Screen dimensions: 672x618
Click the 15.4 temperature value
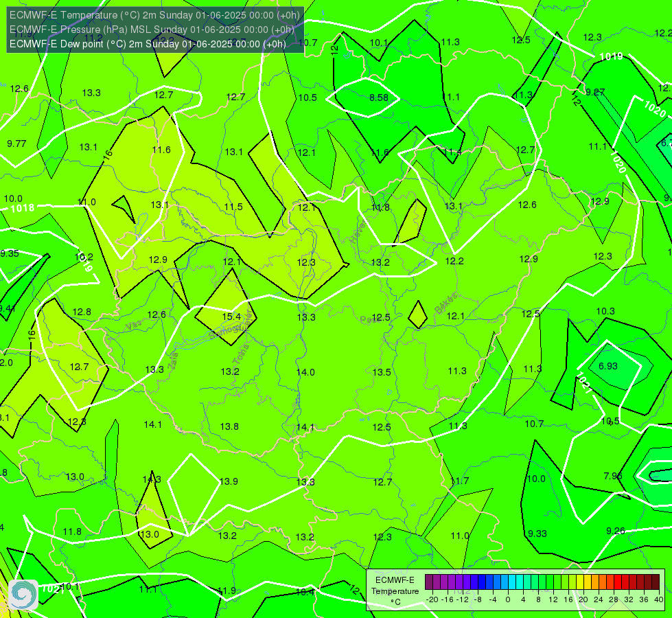coord(231,317)
